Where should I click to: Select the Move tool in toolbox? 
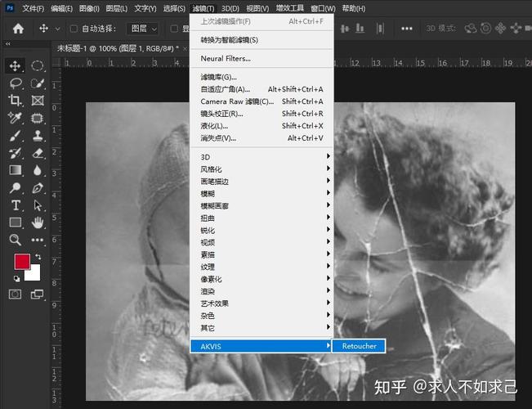15,65
